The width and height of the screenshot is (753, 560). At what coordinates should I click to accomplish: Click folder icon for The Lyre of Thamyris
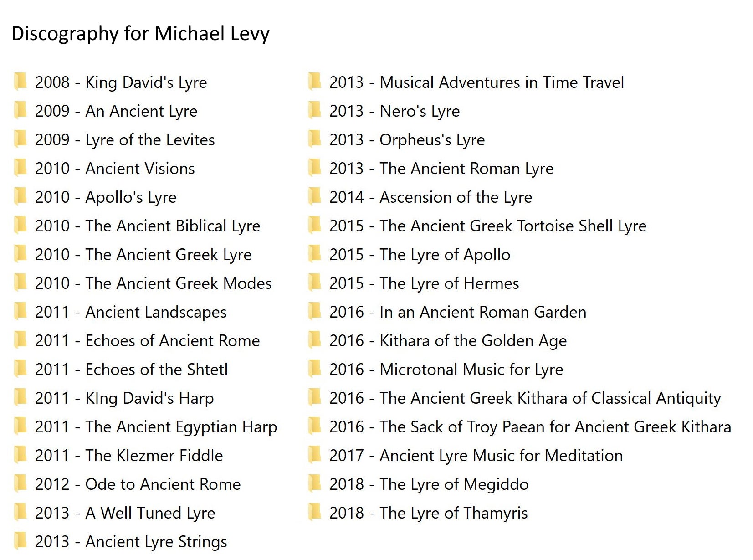coord(314,513)
